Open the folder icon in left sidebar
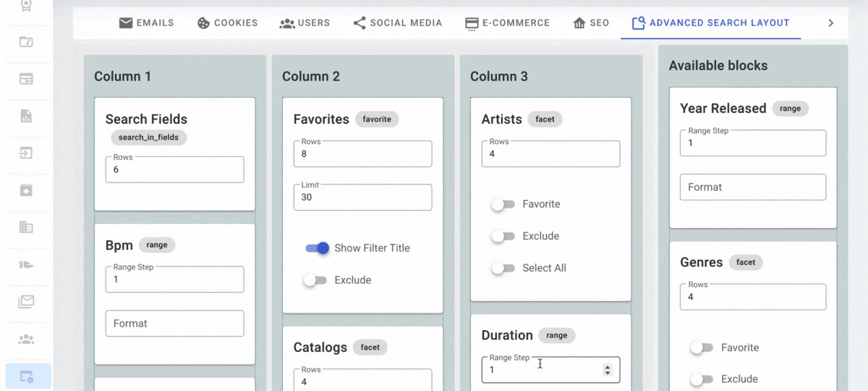The height and width of the screenshot is (391, 868). point(26,42)
